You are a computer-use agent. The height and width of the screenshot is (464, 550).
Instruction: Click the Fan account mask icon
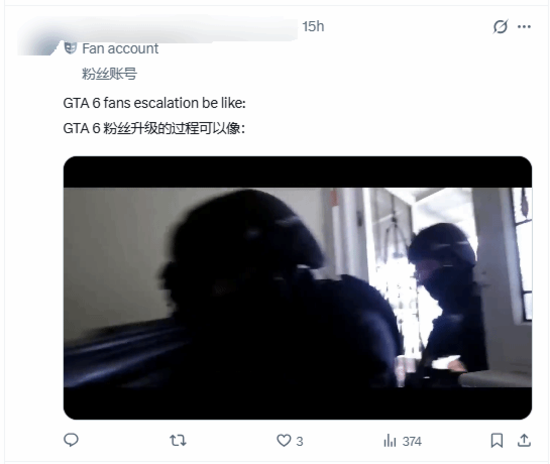71,48
